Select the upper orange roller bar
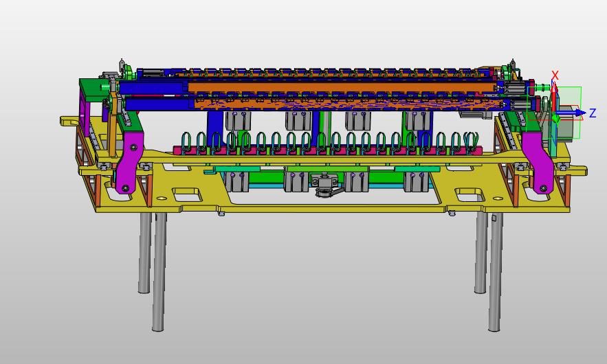 [341, 87]
